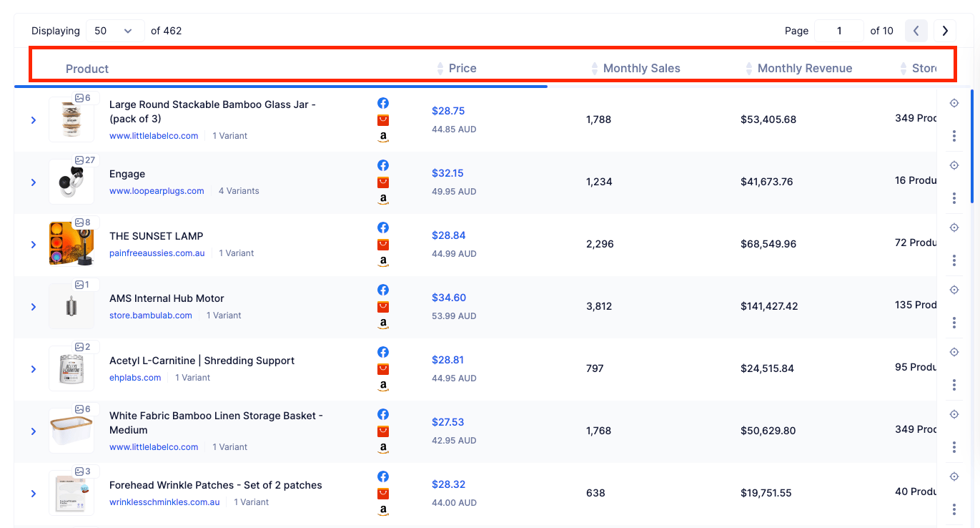The image size is (980, 528).
Task: Click Facebook icon for Forehead Wrinkle Patches
Action: coord(383,476)
